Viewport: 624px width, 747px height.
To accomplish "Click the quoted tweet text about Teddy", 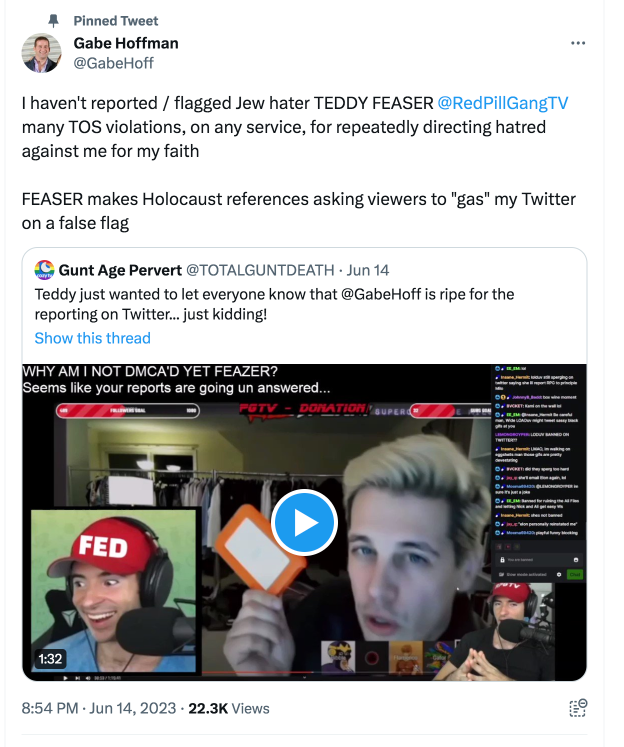I will tap(274, 304).
